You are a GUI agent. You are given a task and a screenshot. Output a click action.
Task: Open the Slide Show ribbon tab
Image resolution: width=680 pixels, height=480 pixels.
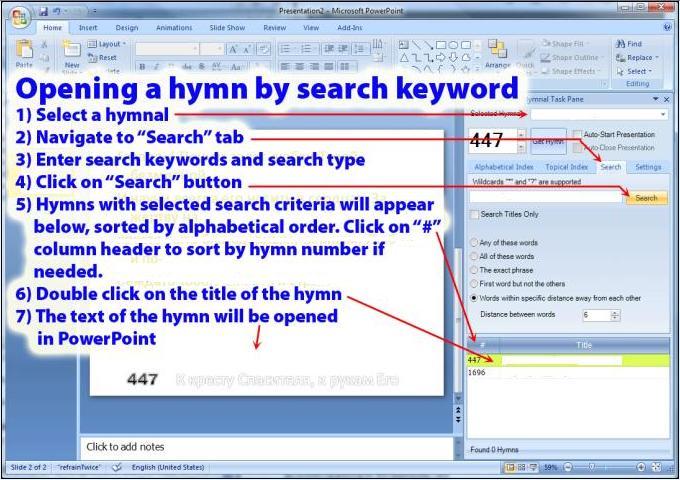[226, 28]
